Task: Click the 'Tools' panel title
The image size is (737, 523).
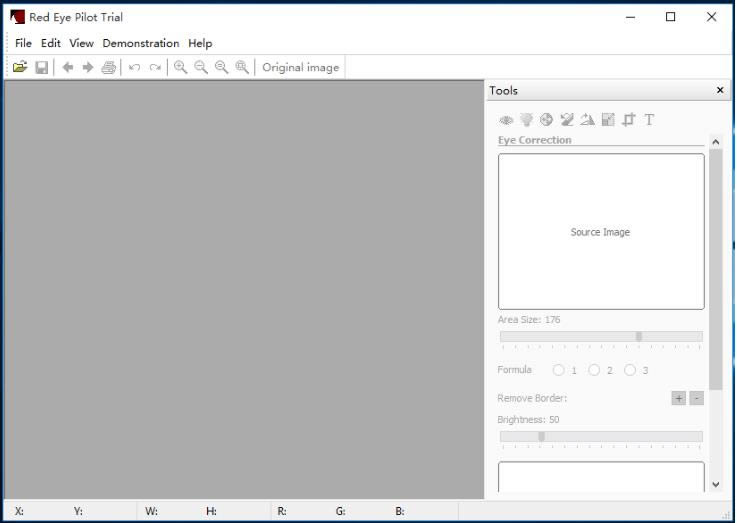Action: tap(503, 91)
